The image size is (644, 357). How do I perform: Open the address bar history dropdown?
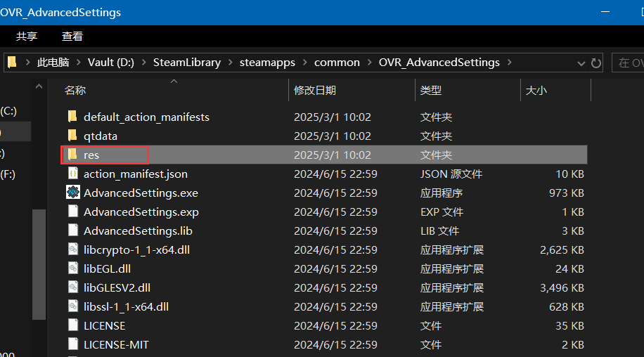tap(582, 63)
